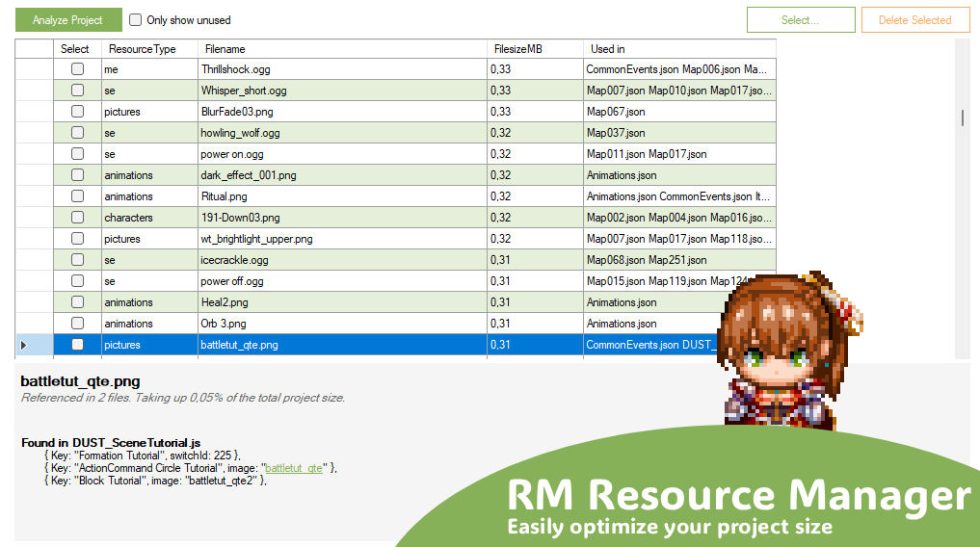Select the howling_wolf.ogg filename cell

(342, 133)
